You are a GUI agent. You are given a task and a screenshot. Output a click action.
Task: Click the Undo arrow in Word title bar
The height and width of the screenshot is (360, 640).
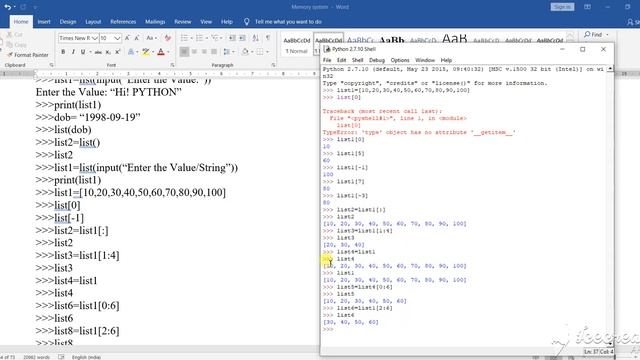point(7,7)
